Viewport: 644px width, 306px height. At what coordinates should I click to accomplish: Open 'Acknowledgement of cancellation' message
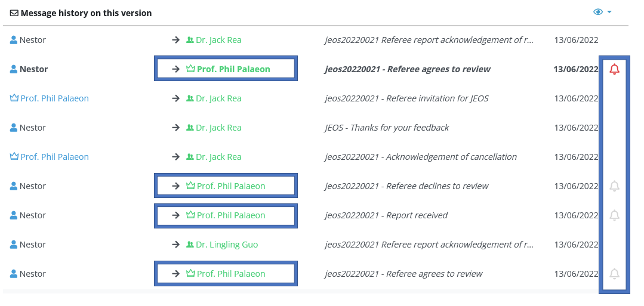tap(421, 157)
